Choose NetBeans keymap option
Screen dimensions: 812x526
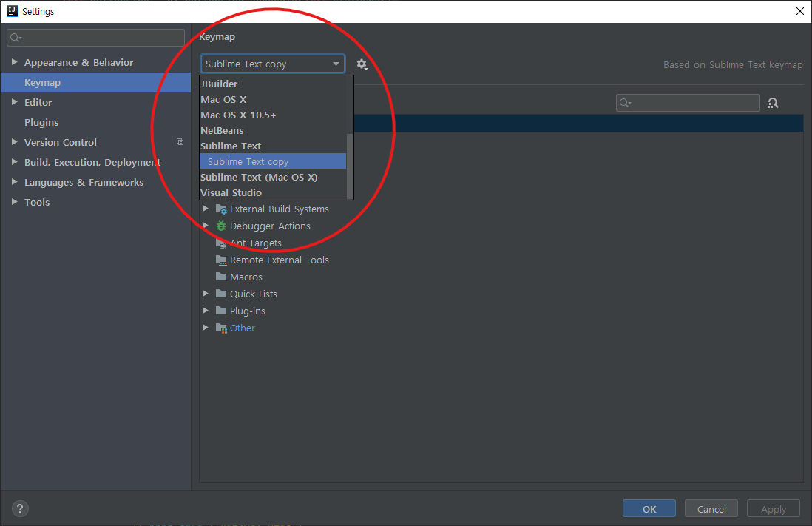(273, 131)
